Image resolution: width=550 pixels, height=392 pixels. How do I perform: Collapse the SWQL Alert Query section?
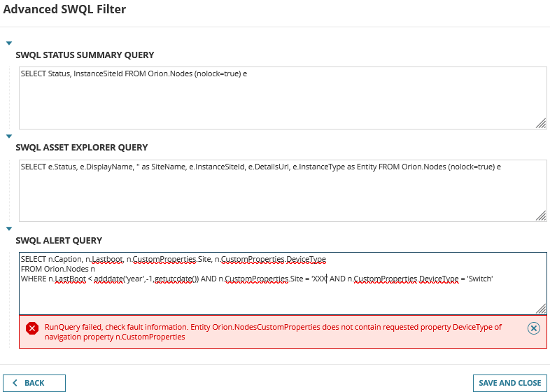pos(9,228)
